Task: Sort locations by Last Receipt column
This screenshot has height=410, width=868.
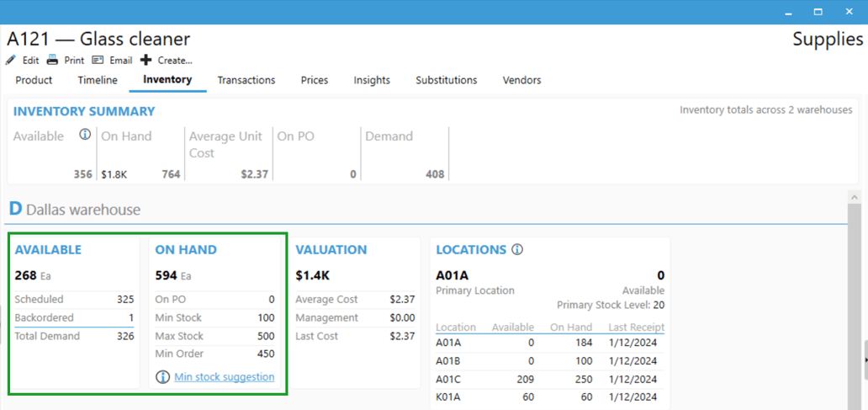Action: click(x=636, y=327)
